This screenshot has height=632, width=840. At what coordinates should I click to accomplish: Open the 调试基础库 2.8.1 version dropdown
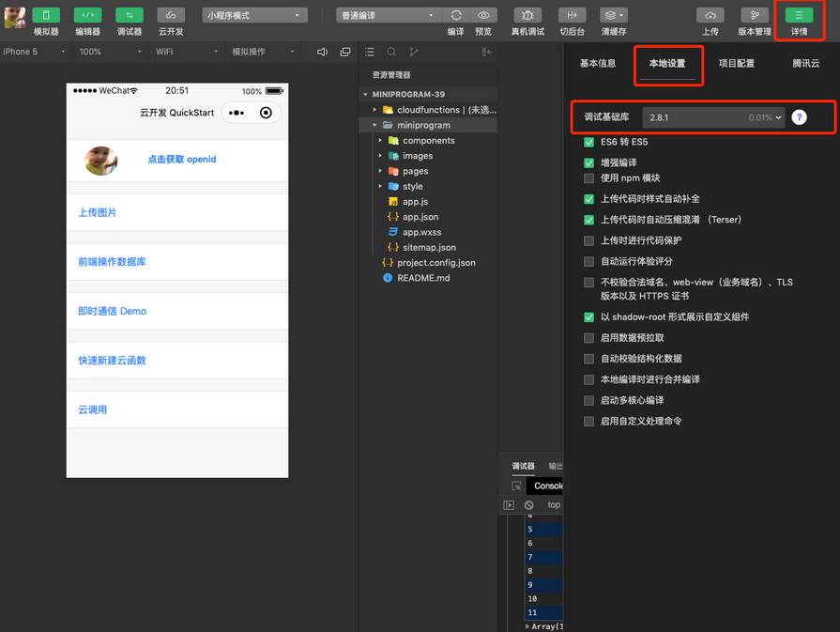(713, 117)
